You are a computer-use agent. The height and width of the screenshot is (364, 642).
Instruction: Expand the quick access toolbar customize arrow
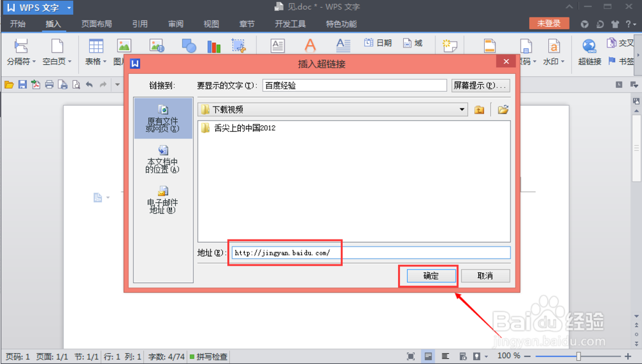point(117,85)
